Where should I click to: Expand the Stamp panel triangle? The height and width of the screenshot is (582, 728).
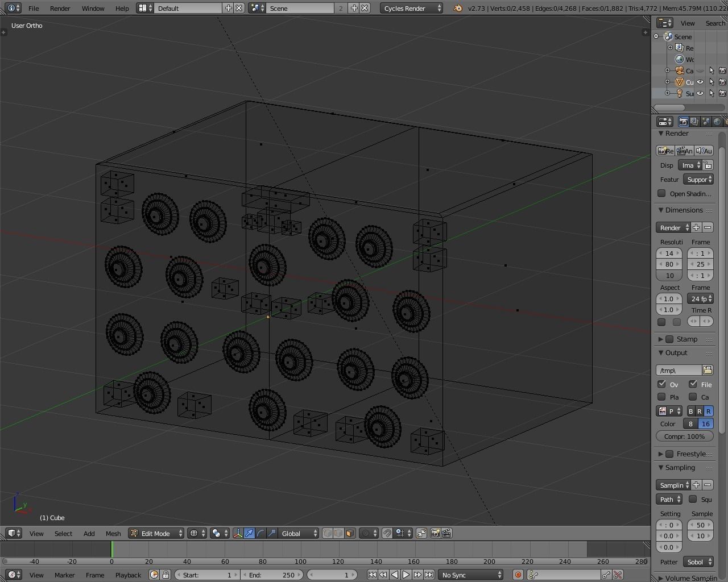(661, 339)
